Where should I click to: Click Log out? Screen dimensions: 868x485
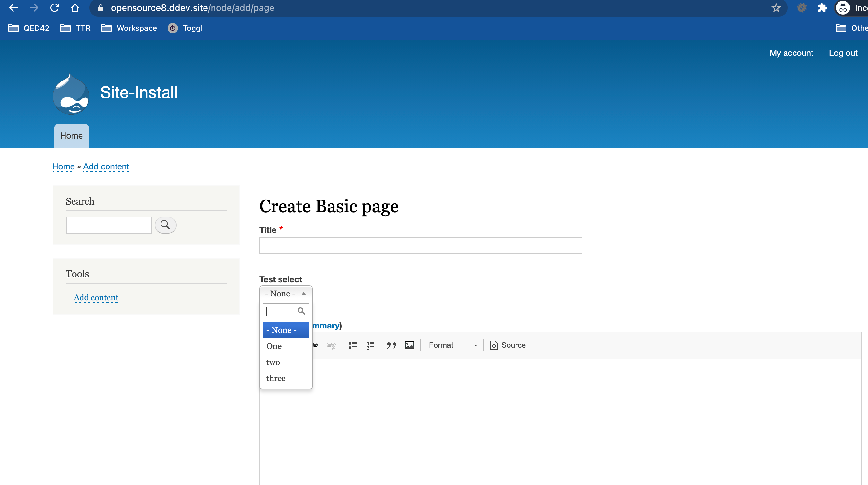coord(843,53)
